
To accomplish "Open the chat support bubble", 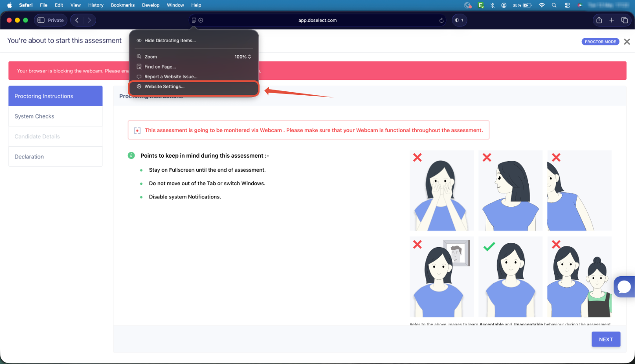I will pyautogui.click(x=624, y=287).
